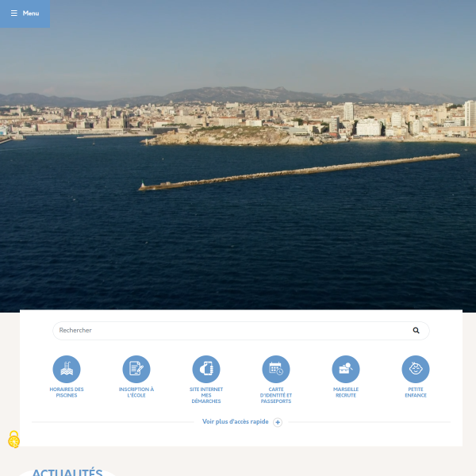The width and height of the screenshot is (476, 476).
Task: Click the Inscription à l'école label
Action: point(136,392)
